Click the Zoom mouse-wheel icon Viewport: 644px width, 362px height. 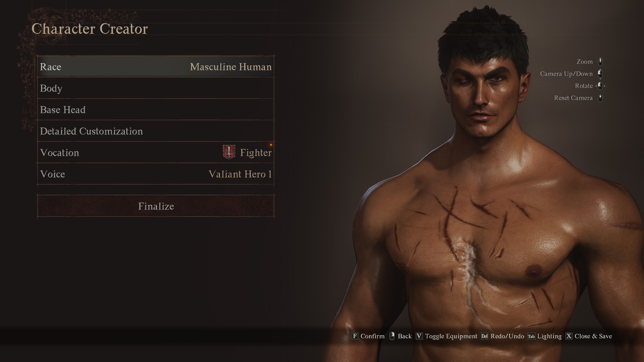pyautogui.click(x=600, y=62)
